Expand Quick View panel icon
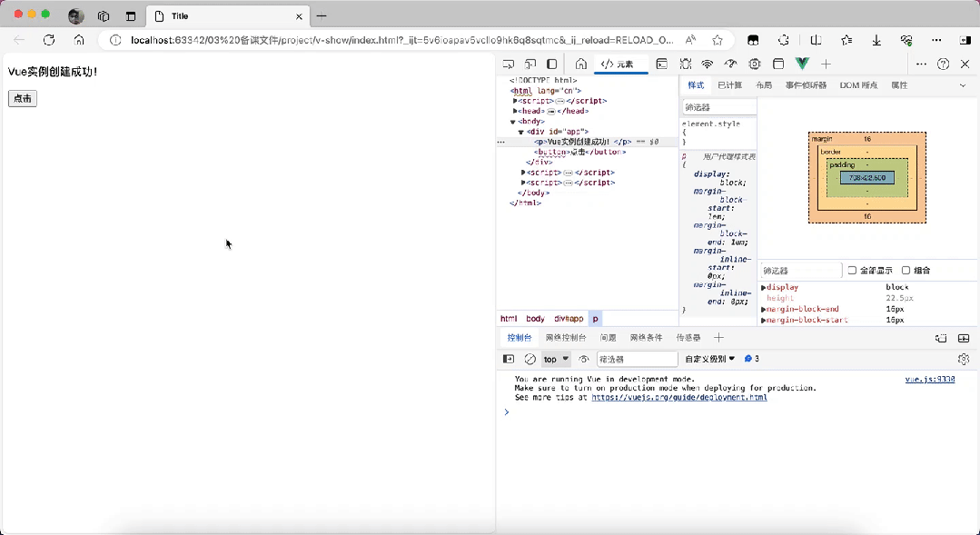 coord(941,338)
